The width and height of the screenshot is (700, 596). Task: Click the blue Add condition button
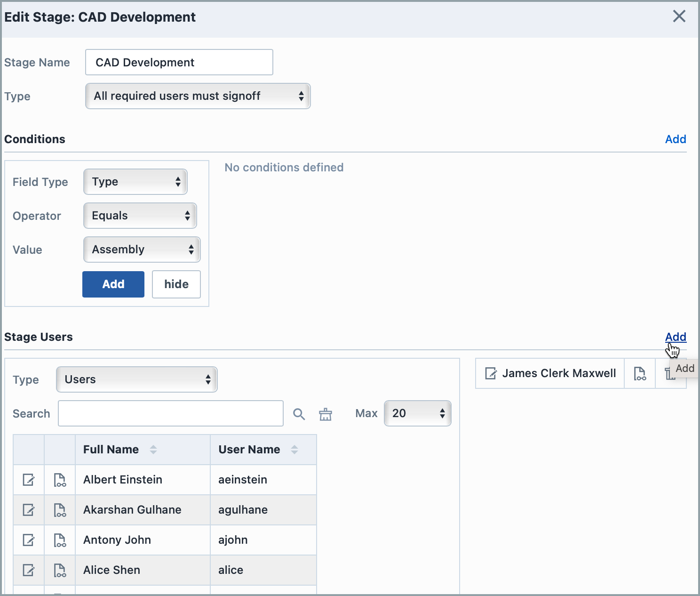coord(113,284)
